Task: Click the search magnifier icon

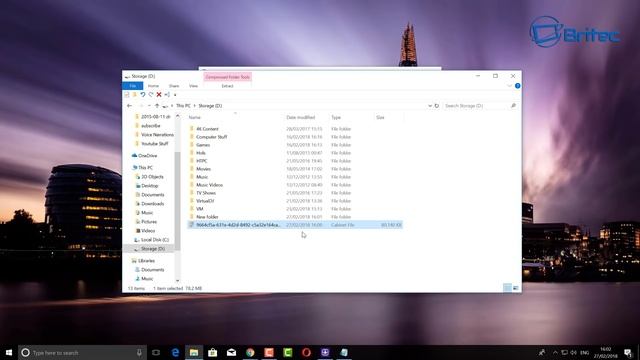Action: [513, 106]
